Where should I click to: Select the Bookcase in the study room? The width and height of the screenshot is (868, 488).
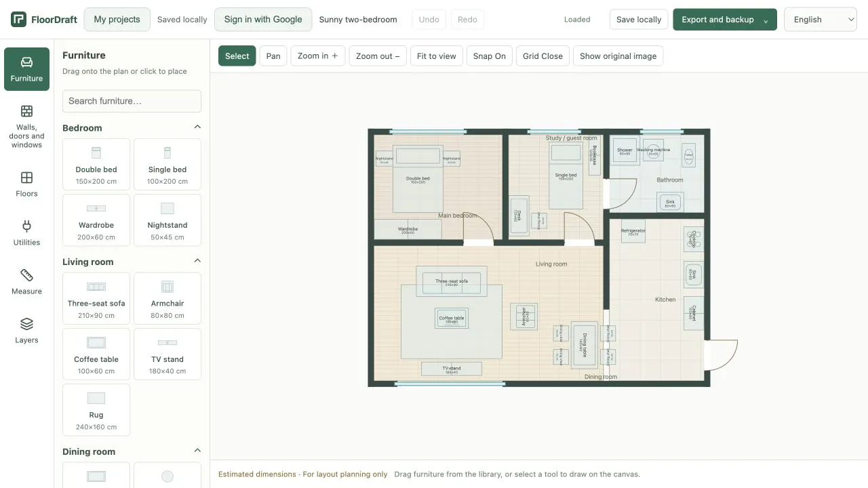tap(595, 156)
